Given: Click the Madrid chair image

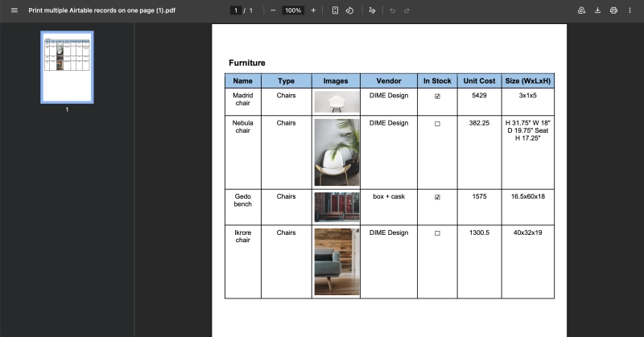Looking at the screenshot, I should tap(336, 102).
